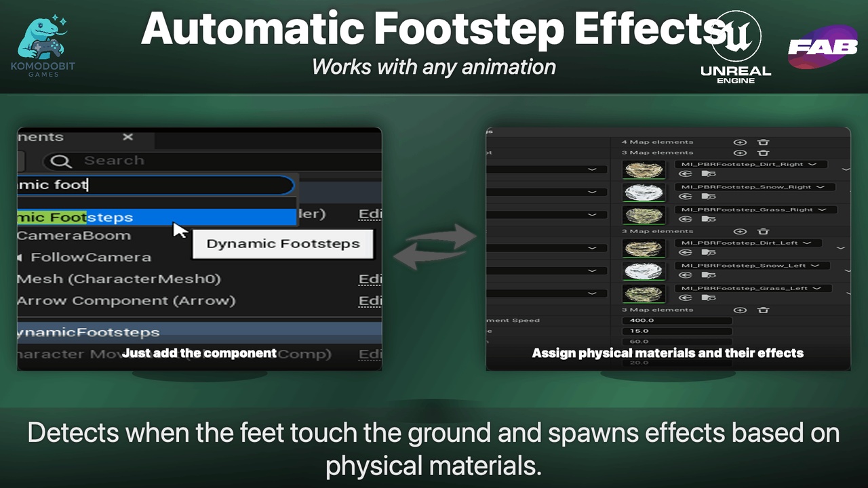The height and width of the screenshot is (488, 868).
Task: Delete all entries in the 4 Map elements row
Action: [x=763, y=142]
